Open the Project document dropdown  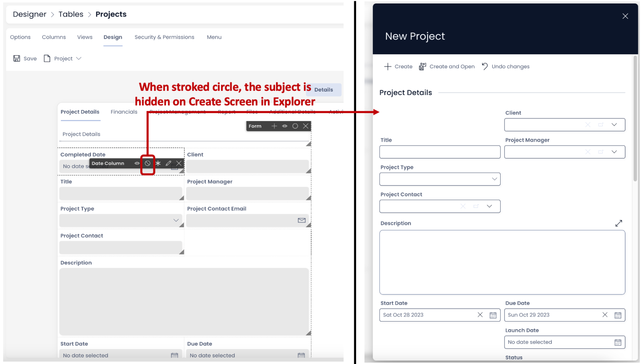62,58
